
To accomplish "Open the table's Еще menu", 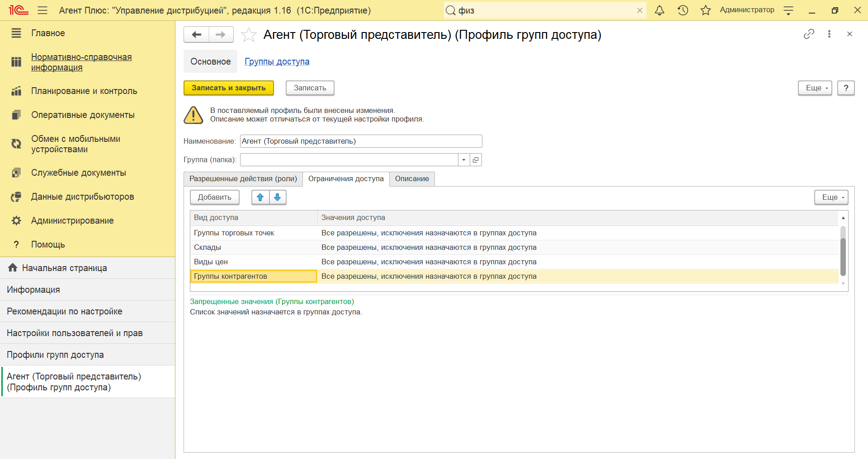I will click(831, 197).
